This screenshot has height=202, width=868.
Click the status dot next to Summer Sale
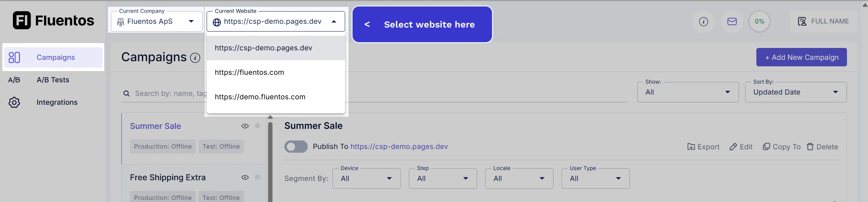[x=258, y=126]
